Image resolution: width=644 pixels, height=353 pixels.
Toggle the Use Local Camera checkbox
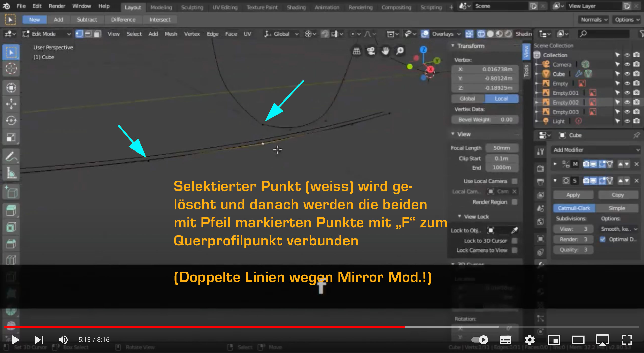(514, 181)
